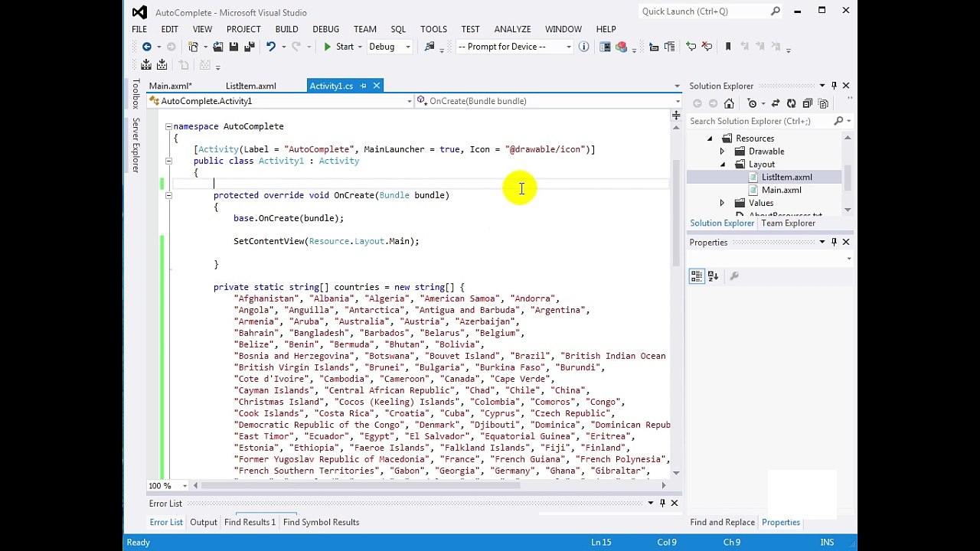This screenshot has width=980, height=551.
Task: Open the Find and Replace tab
Action: click(x=722, y=522)
